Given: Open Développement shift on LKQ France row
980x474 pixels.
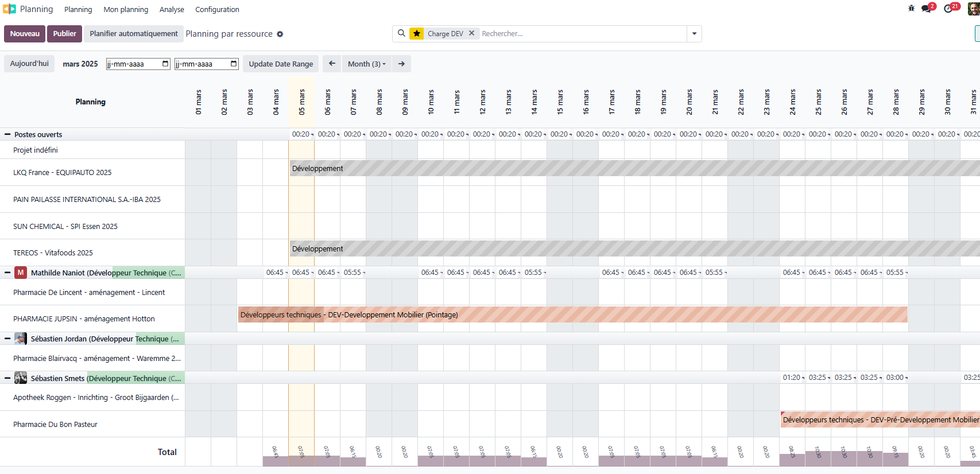Looking at the screenshot, I should coord(634,168).
